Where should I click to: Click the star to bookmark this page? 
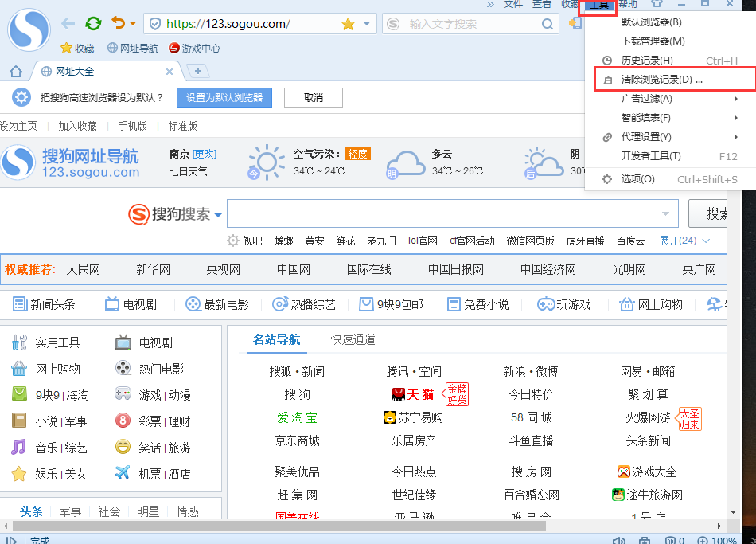tap(346, 23)
